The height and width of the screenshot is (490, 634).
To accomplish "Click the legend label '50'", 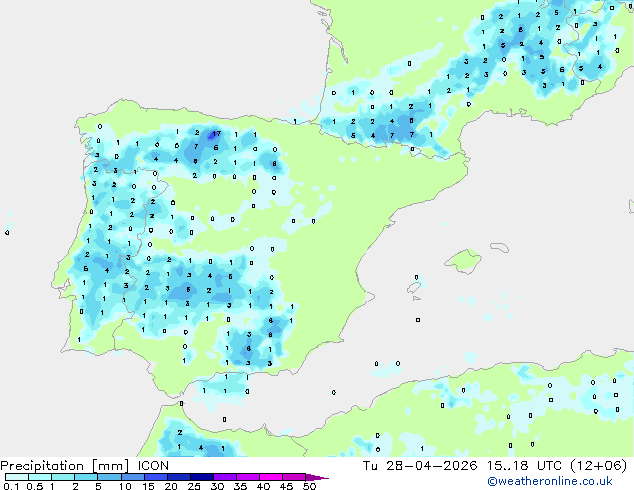I will click(x=309, y=486).
